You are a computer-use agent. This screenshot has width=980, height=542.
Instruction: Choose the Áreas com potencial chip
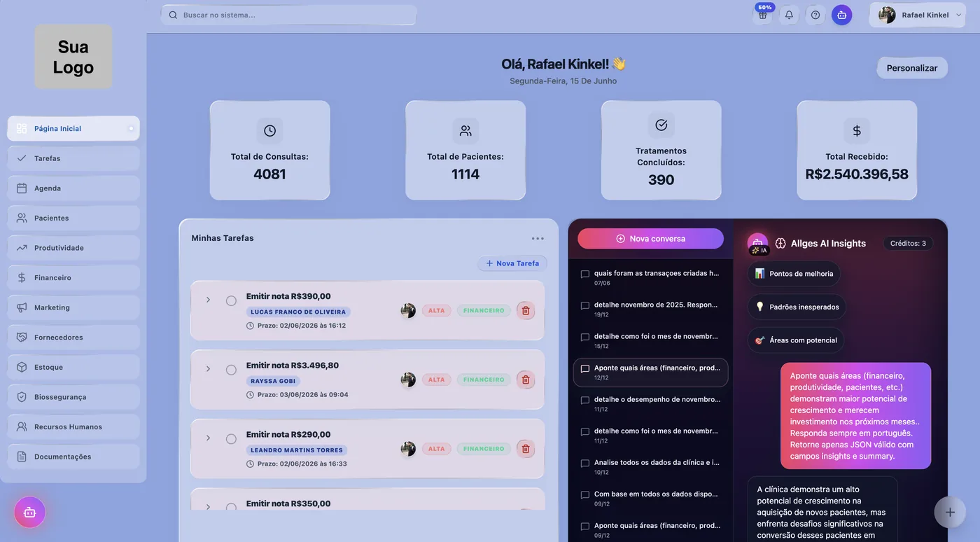tap(796, 340)
